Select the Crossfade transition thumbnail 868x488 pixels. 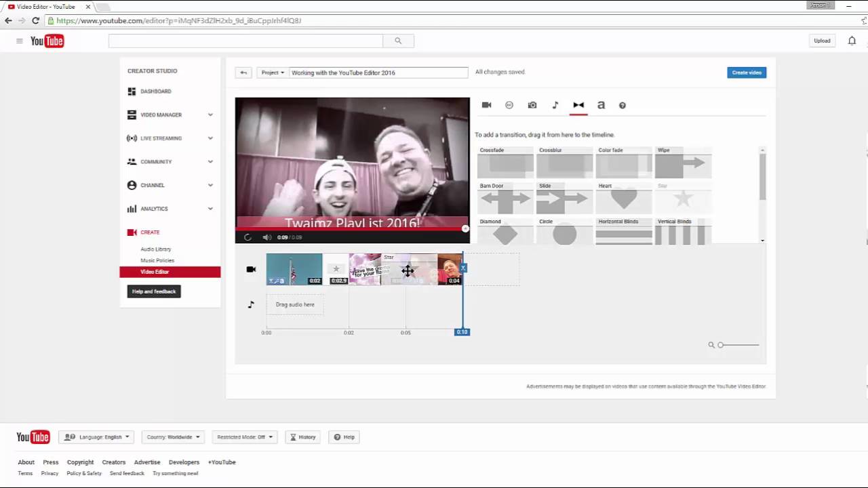(x=505, y=163)
